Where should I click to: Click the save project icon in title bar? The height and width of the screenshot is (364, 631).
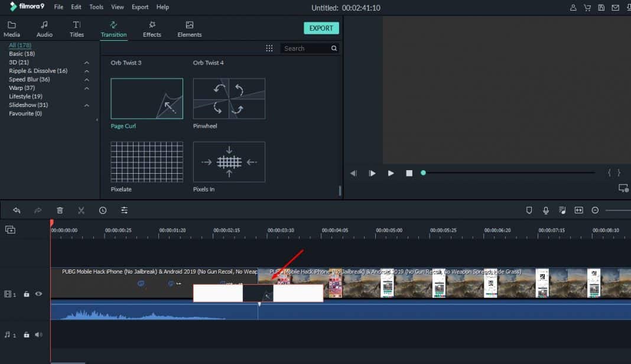click(601, 8)
